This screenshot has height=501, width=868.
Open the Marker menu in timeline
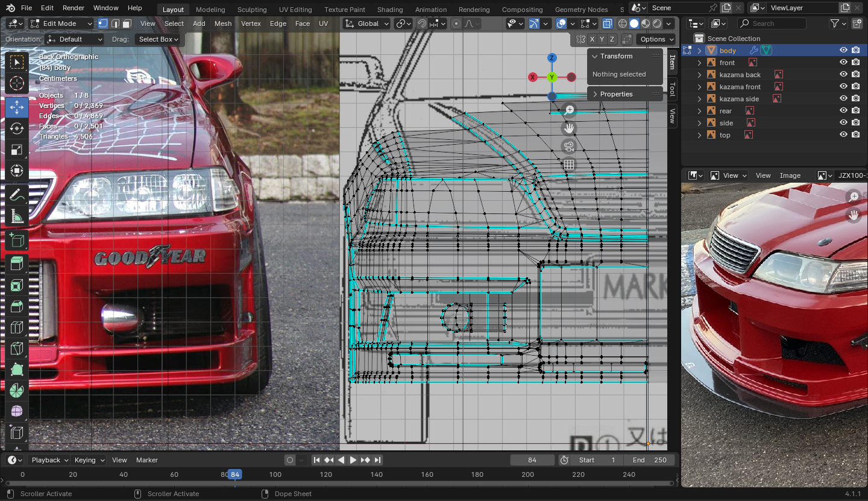[x=146, y=460]
